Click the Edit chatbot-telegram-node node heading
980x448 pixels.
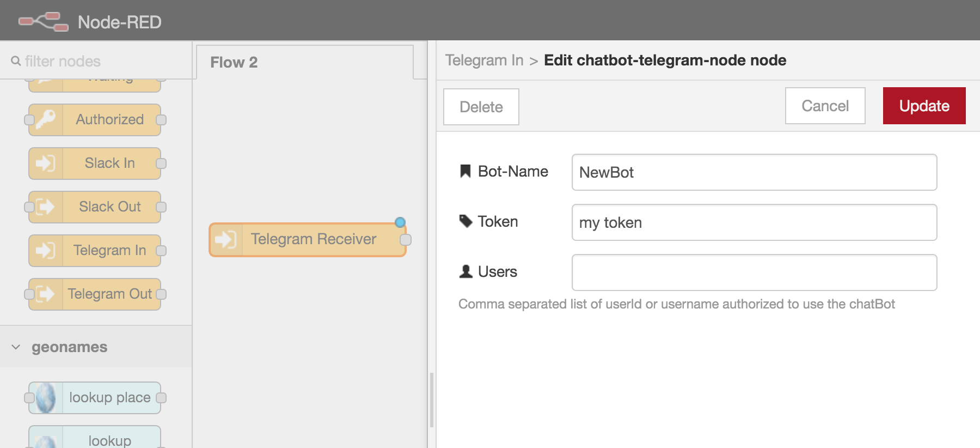665,60
